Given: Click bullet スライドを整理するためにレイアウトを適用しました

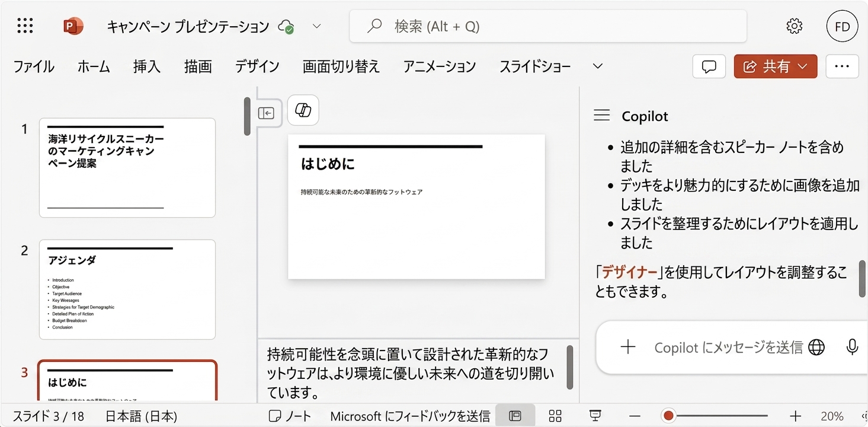Looking at the screenshot, I should click(739, 233).
